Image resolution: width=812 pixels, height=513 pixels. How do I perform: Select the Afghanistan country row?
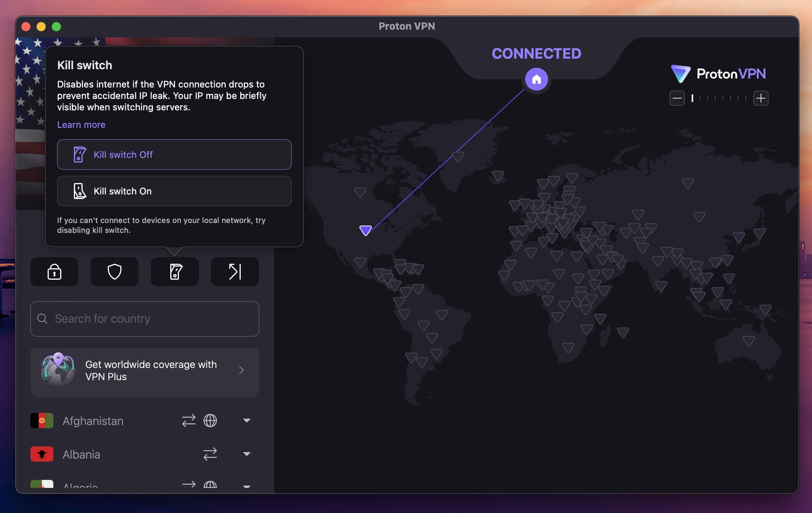point(145,421)
